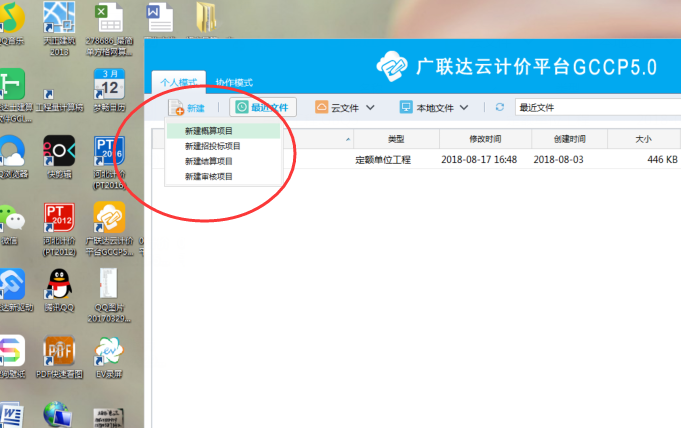Open the colorful S wallpaper app shortcut

coord(12,357)
